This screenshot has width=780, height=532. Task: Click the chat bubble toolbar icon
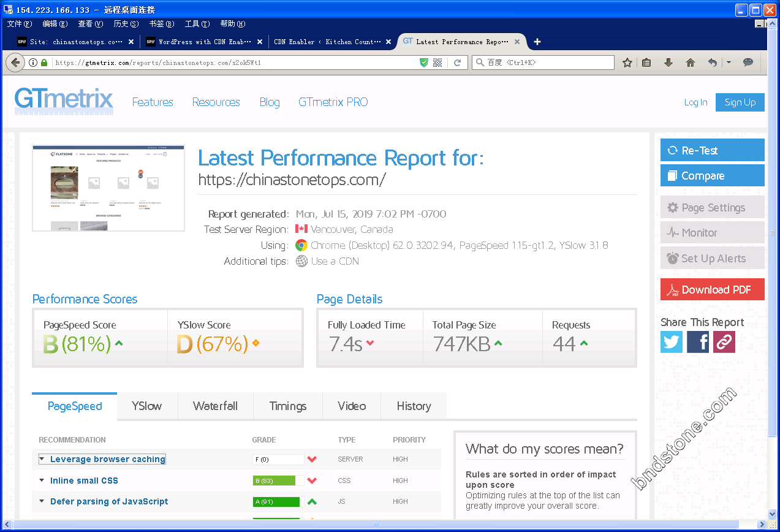[x=748, y=63]
